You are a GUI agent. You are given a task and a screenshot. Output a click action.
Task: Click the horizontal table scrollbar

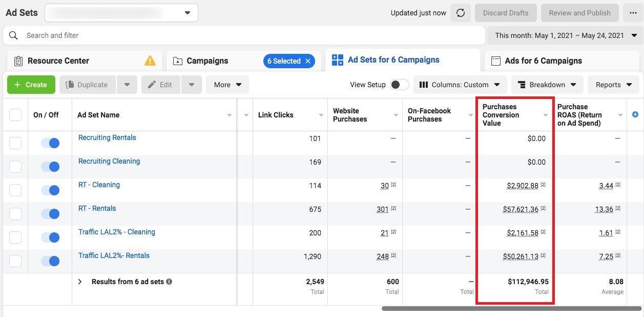511,309
